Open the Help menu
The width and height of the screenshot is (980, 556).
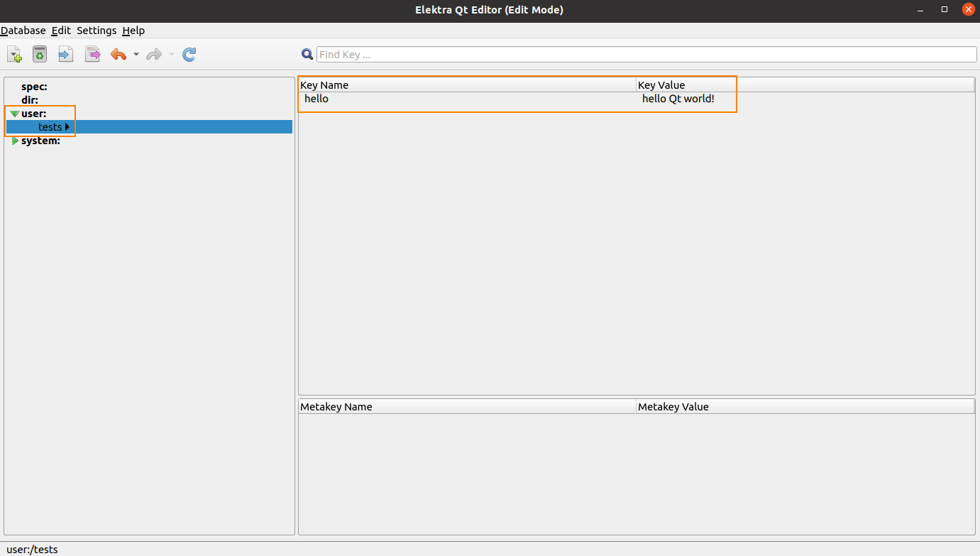(133, 31)
